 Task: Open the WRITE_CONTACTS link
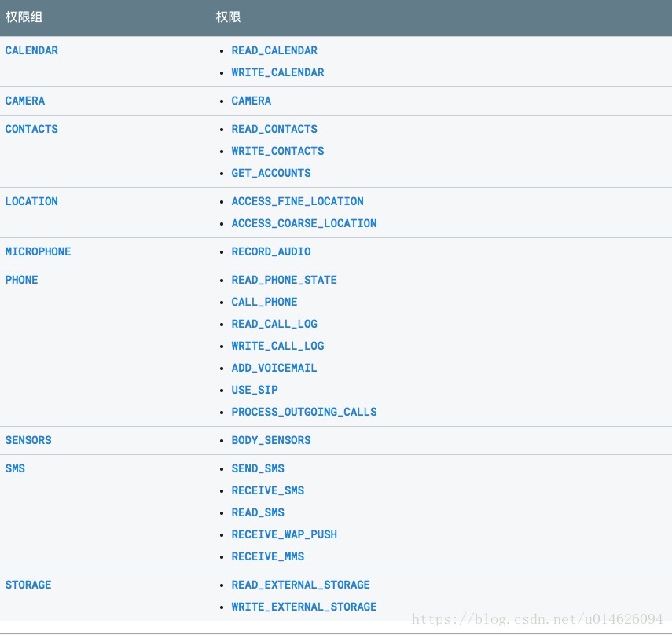pos(277,151)
